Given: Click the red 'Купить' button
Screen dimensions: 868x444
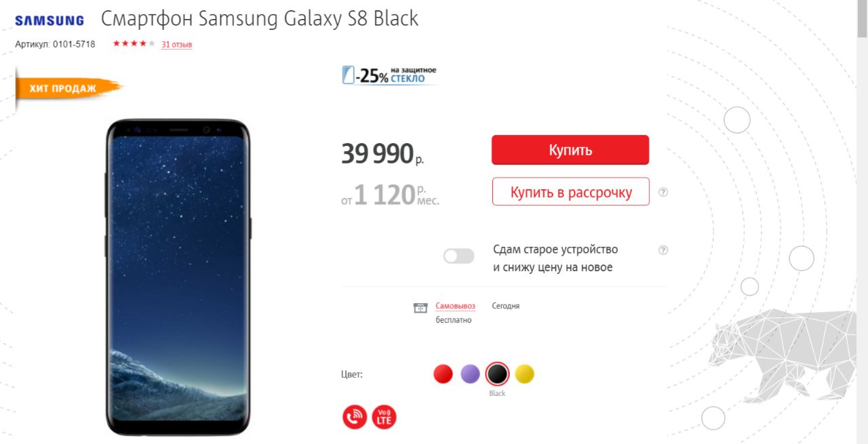Looking at the screenshot, I should [570, 150].
